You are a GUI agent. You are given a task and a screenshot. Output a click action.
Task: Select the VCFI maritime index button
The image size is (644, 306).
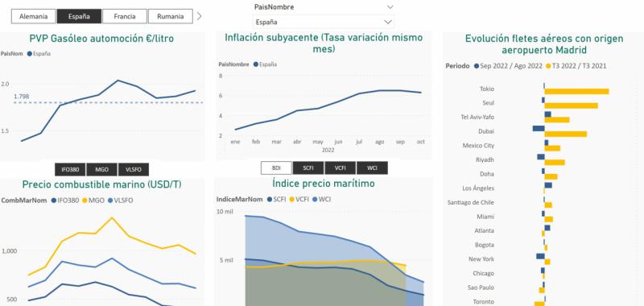pos(340,168)
